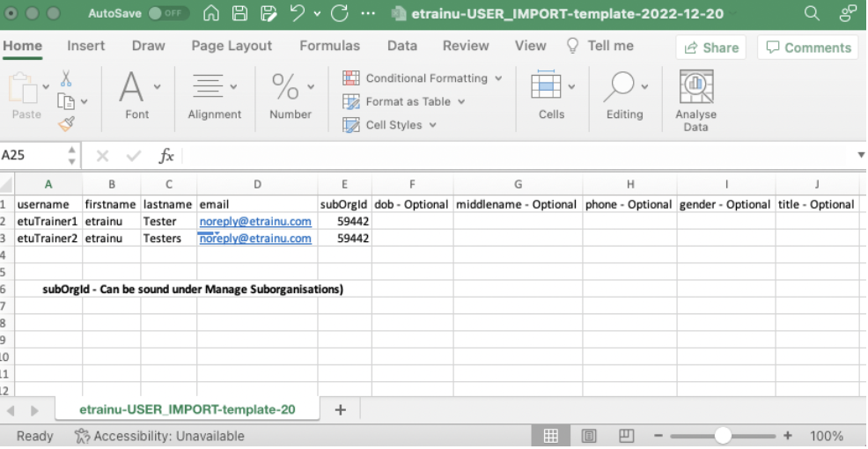Click the Paste clipboard icon

coord(23,89)
